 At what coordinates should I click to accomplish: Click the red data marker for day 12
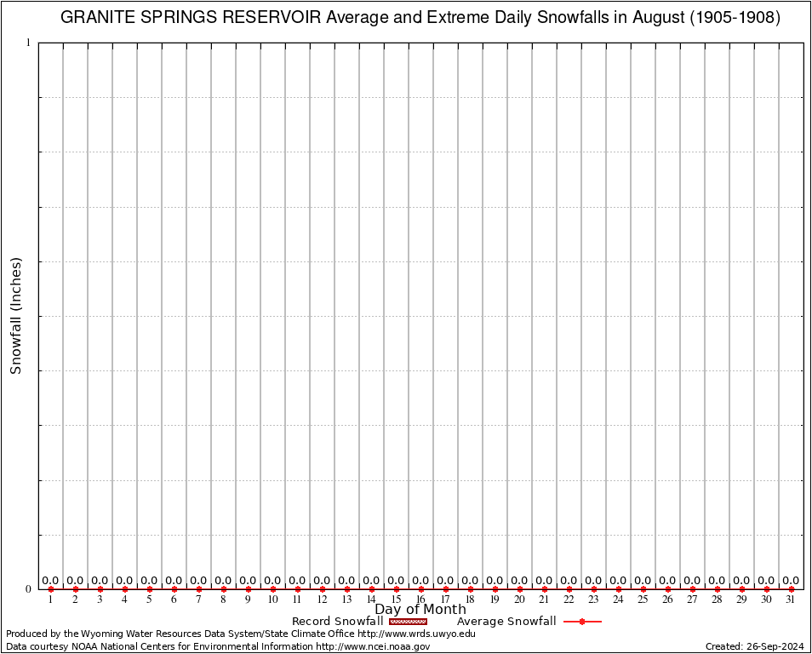tap(323, 589)
